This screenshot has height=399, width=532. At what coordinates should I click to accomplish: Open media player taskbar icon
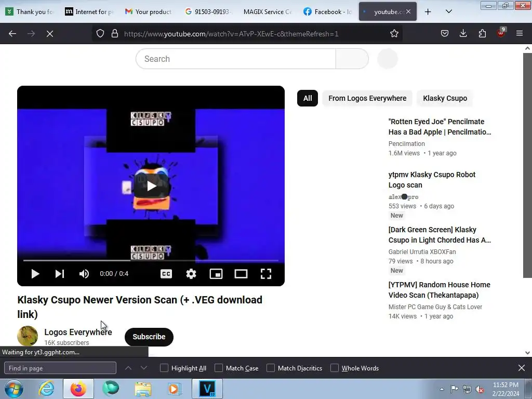(x=175, y=389)
